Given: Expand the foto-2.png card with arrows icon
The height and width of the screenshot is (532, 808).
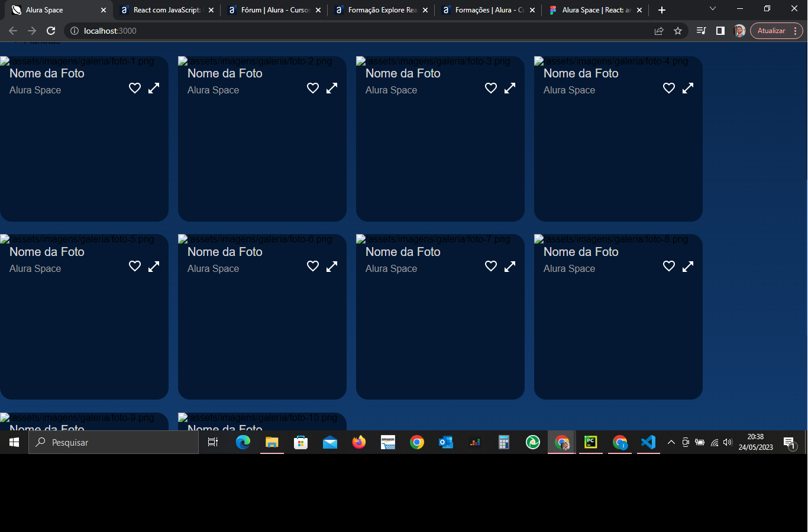Looking at the screenshot, I should pyautogui.click(x=332, y=88).
